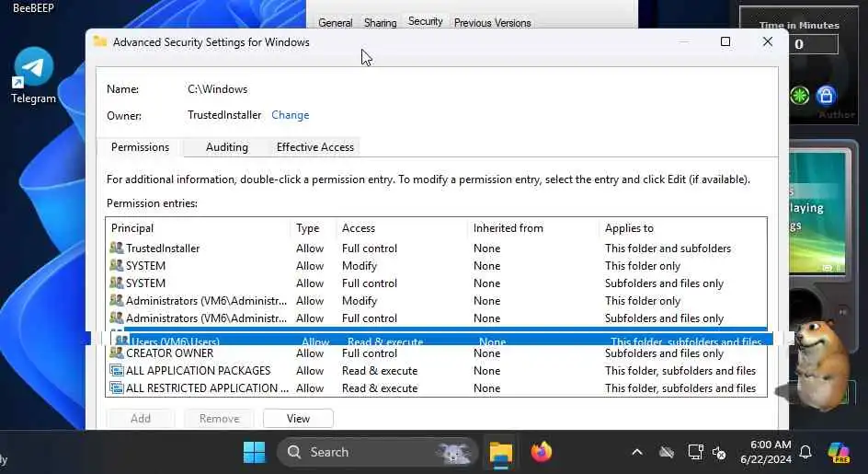Select the ALL RESTRICTED APPLICATION entry
Viewport: 868px width, 474px height.
tap(436, 388)
